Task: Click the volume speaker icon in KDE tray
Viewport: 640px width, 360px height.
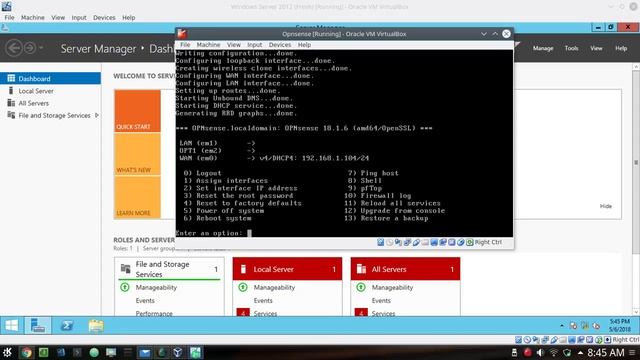Action: (540, 352)
